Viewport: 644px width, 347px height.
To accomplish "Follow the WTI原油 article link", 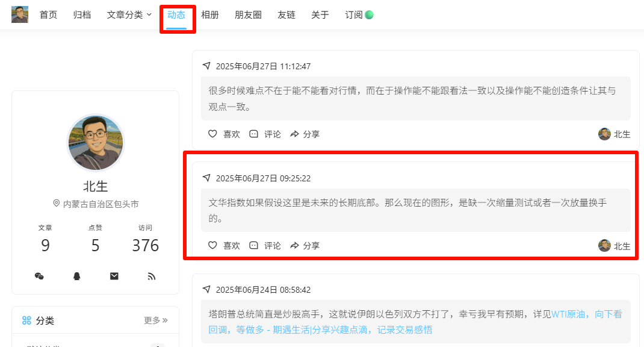I will pos(572,314).
